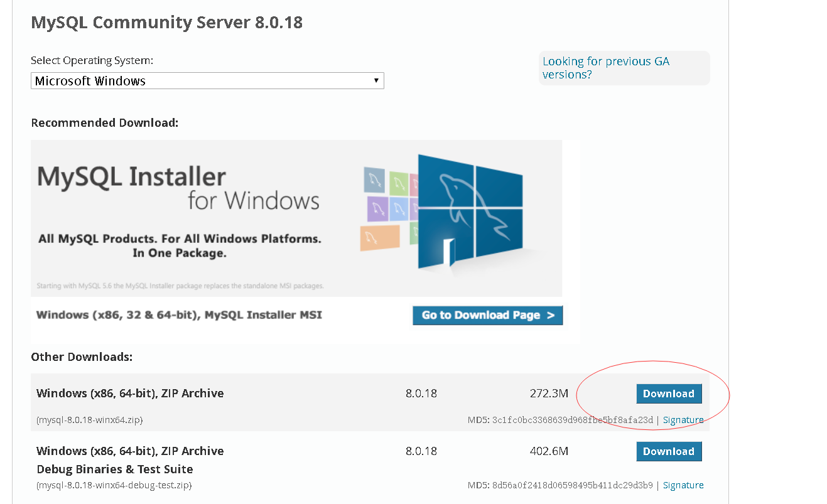
Task: Open Signature link for mysql-8.0.18-winx64.zip
Action: [683, 420]
